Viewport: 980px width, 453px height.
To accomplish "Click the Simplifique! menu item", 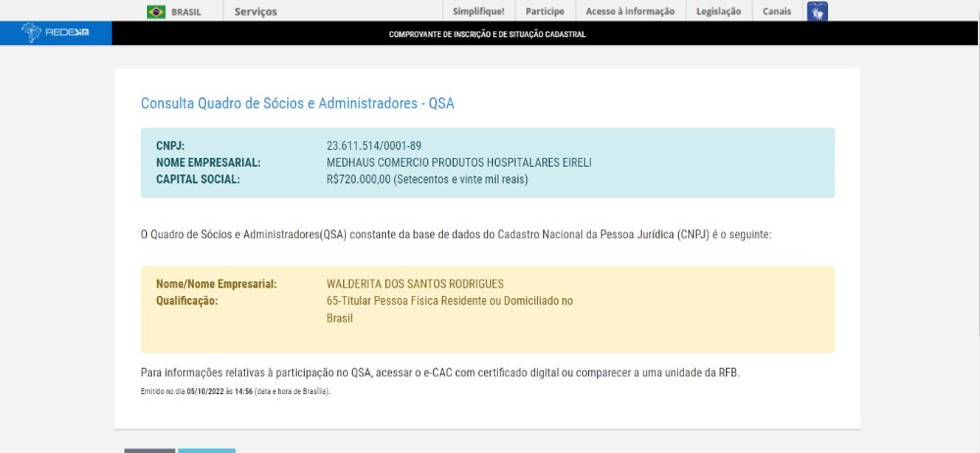I will tap(479, 12).
